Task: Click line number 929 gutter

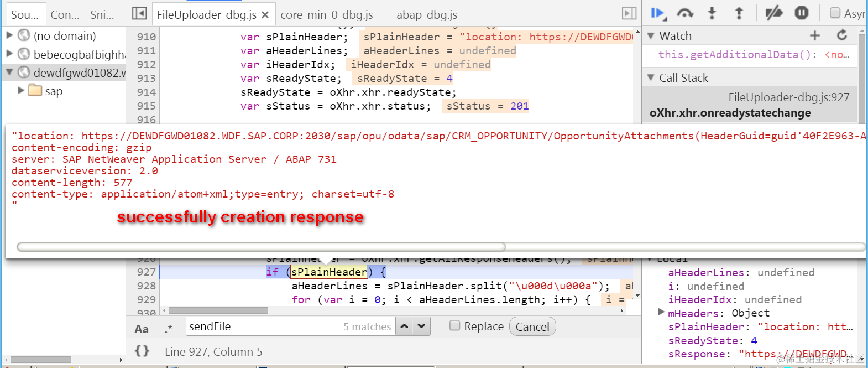Action: 147,299
